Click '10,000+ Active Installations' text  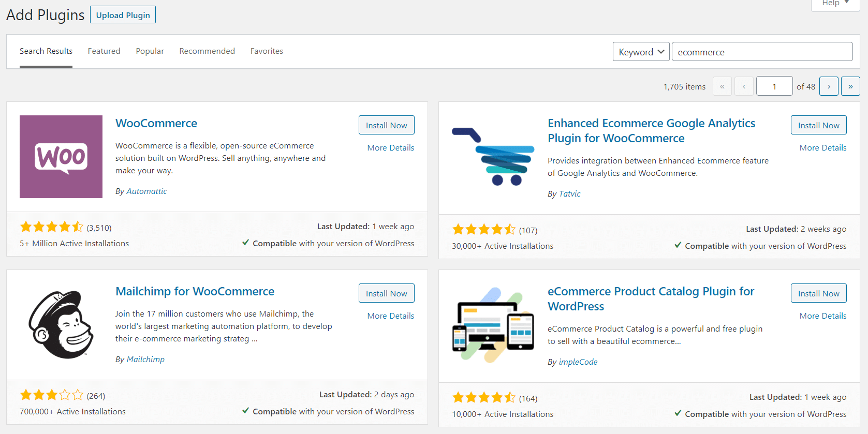[503, 414]
